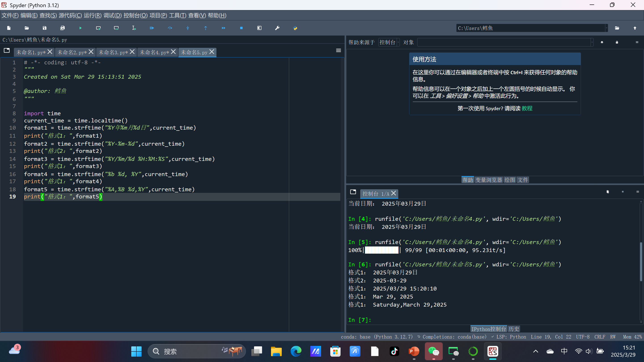
Task: Expand the help source 控制台 dropdown
Action: 389,42
